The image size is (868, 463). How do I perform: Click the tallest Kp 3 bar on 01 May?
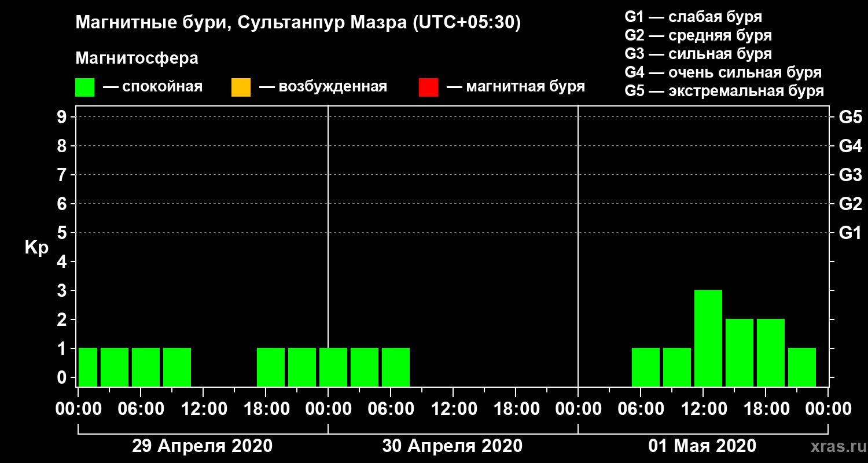point(708,338)
